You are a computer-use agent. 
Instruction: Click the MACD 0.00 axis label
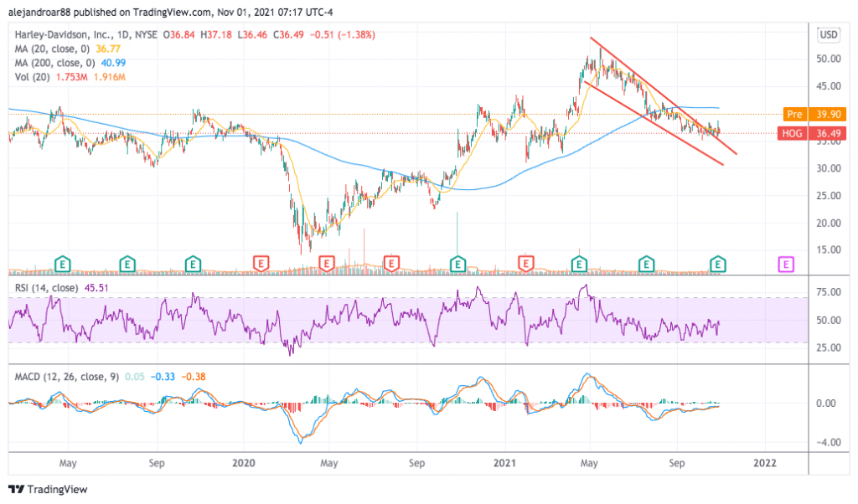825,404
